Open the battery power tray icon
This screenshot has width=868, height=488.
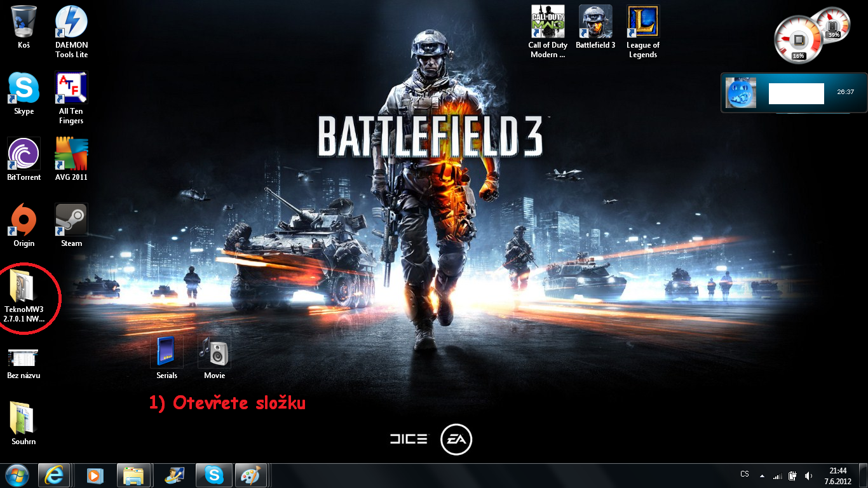pos(793,475)
